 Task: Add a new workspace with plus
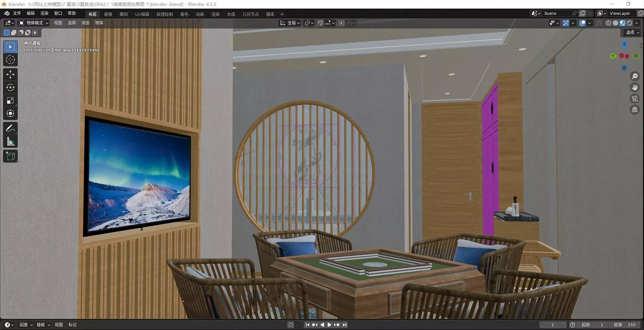coord(282,14)
